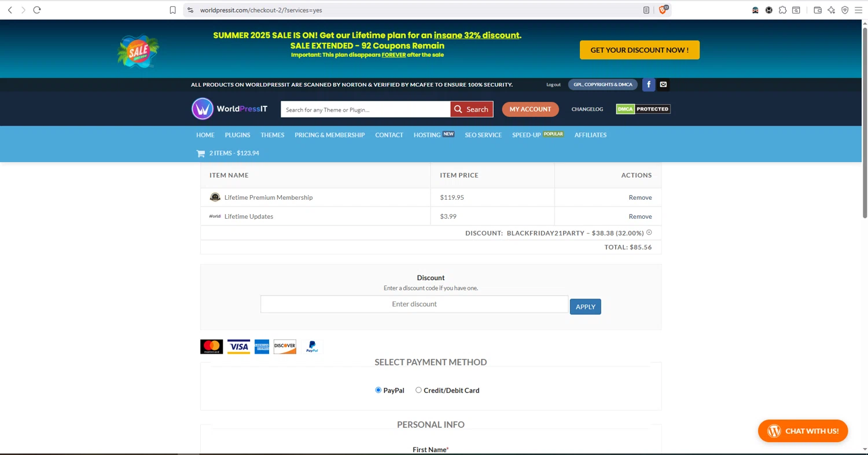
Task: Click the DMCA Protected badge
Action: point(643,109)
